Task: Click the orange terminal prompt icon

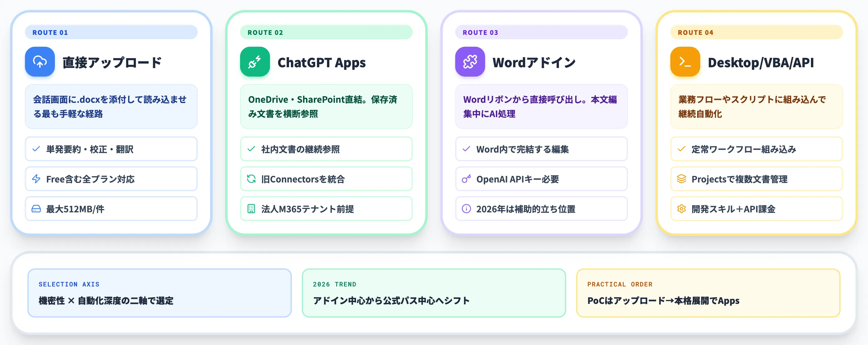Action: click(685, 62)
